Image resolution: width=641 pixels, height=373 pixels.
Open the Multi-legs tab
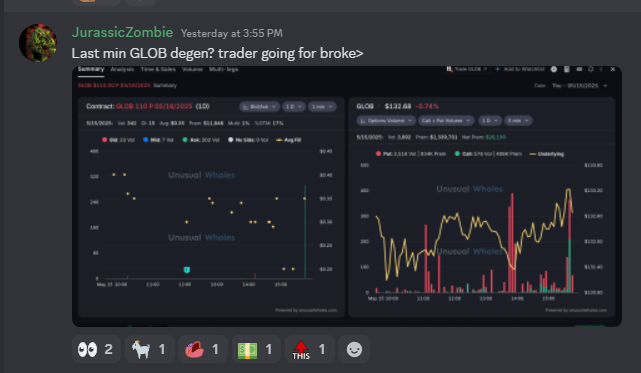pos(224,69)
